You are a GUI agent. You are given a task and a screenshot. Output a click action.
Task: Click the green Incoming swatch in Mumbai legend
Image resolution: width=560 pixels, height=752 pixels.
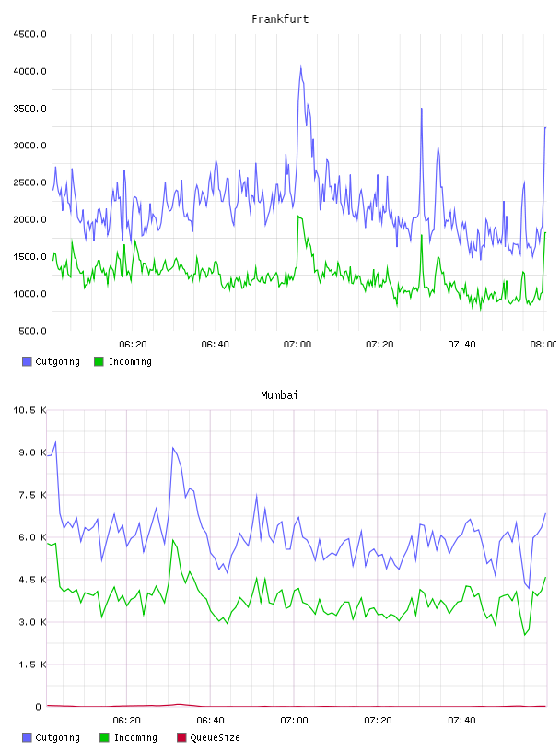point(104,737)
